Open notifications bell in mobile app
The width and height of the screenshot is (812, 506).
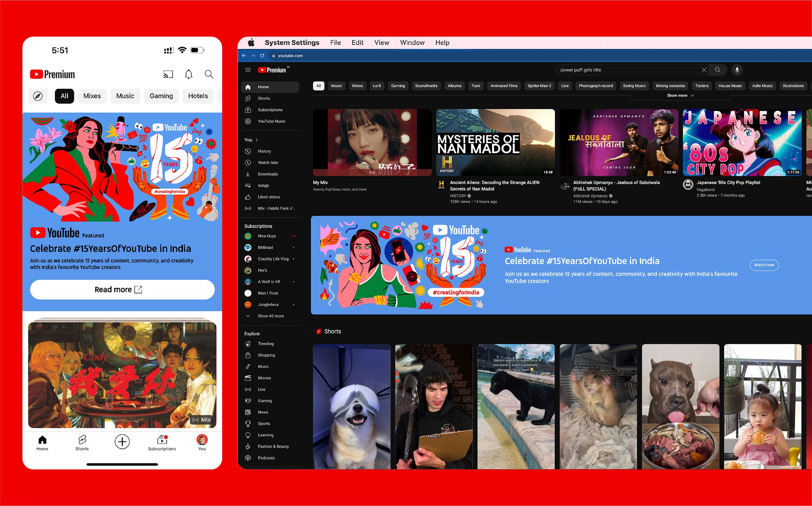click(x=189, y=74)
